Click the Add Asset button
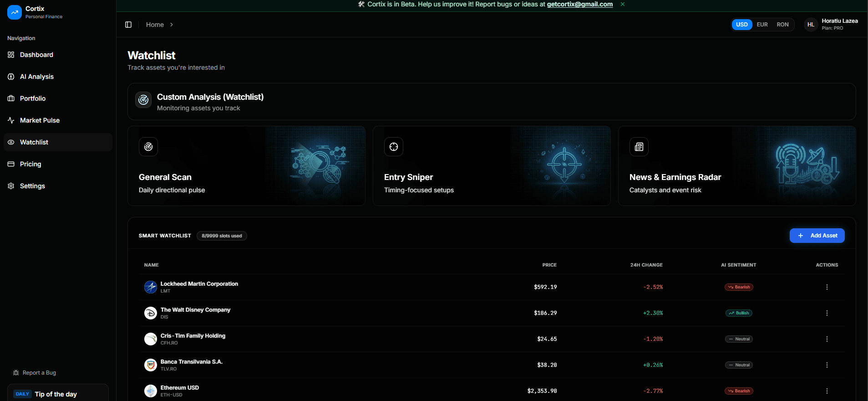 click(x=817, y=236)
